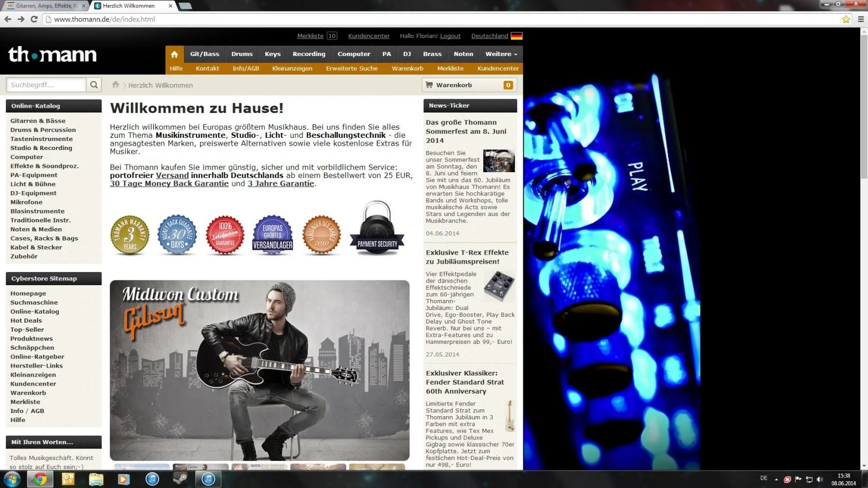Click Kontakt in the orange sub-navigation

pyautogui.click(x=207, y=68)
